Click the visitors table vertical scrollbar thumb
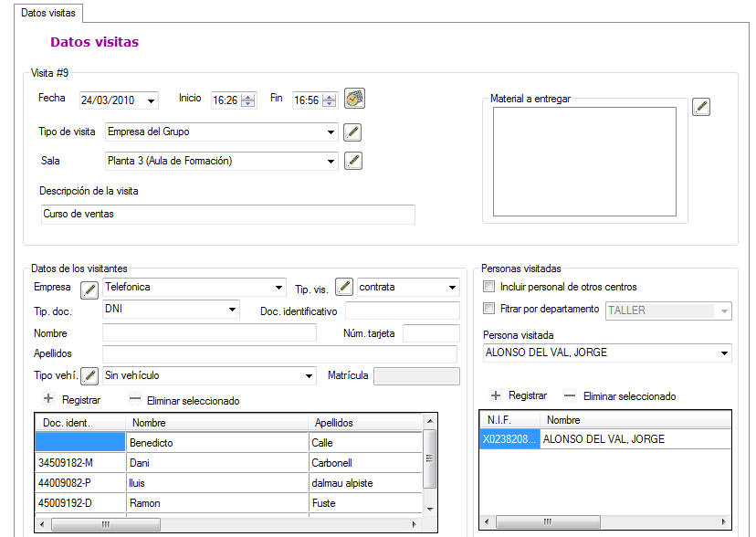 point(430,458)
